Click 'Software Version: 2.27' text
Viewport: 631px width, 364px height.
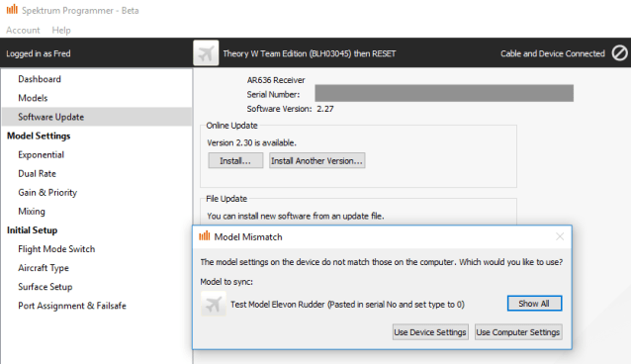[290, 109]
